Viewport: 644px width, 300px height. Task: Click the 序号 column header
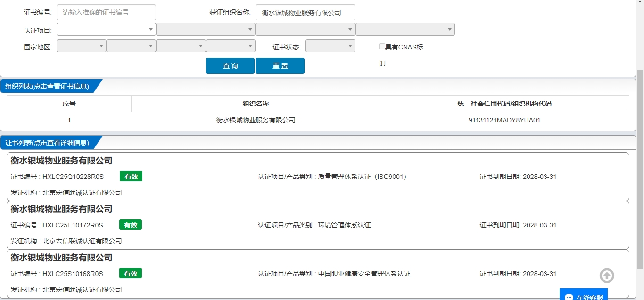[69, 104]
